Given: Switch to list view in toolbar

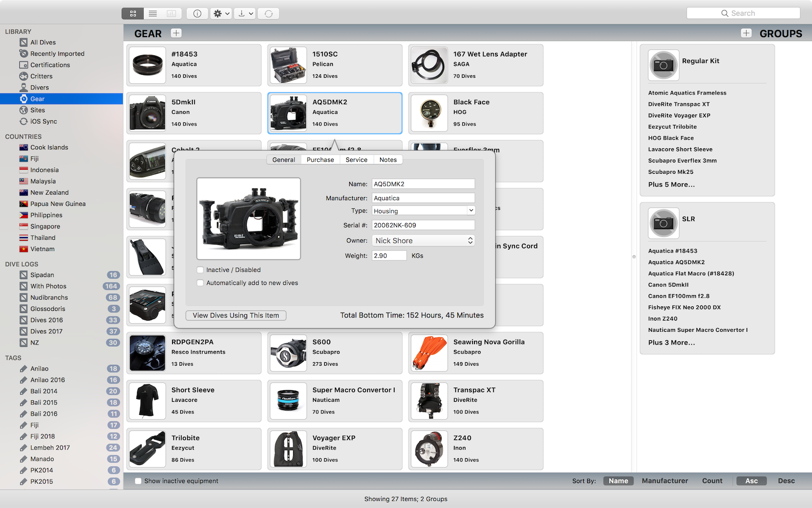Looking at the screenshot, I should click(153, 14).
